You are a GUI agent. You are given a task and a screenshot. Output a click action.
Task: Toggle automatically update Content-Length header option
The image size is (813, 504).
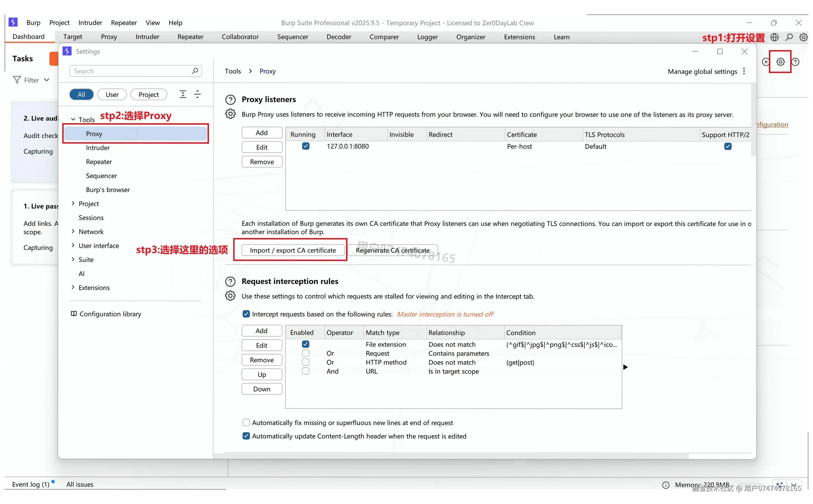click(246, 436)
